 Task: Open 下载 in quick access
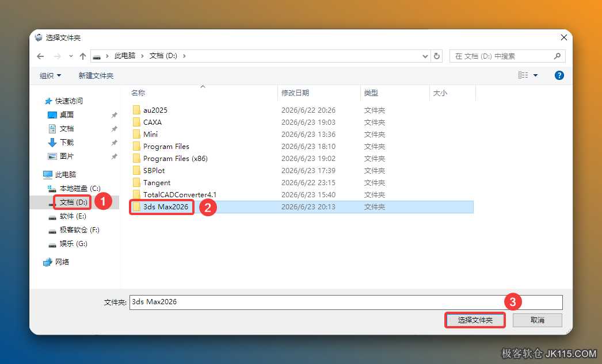click(66, 142)
